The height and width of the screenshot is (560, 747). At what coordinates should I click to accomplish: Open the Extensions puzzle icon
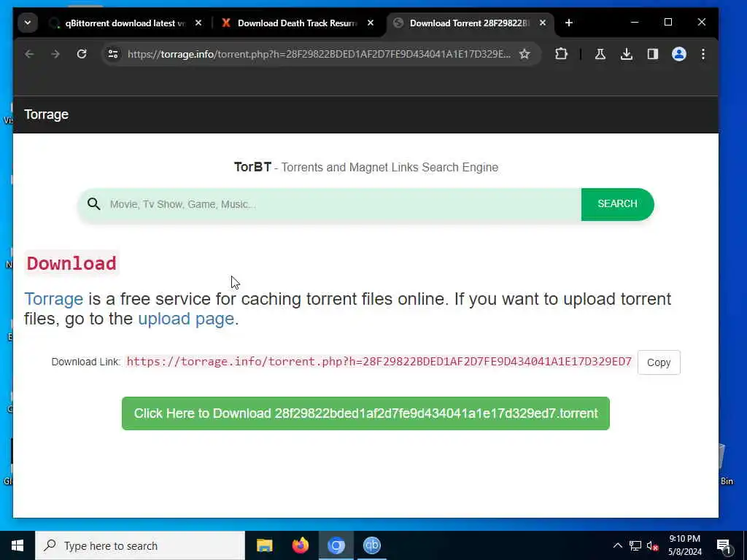(x=561, y=54)
